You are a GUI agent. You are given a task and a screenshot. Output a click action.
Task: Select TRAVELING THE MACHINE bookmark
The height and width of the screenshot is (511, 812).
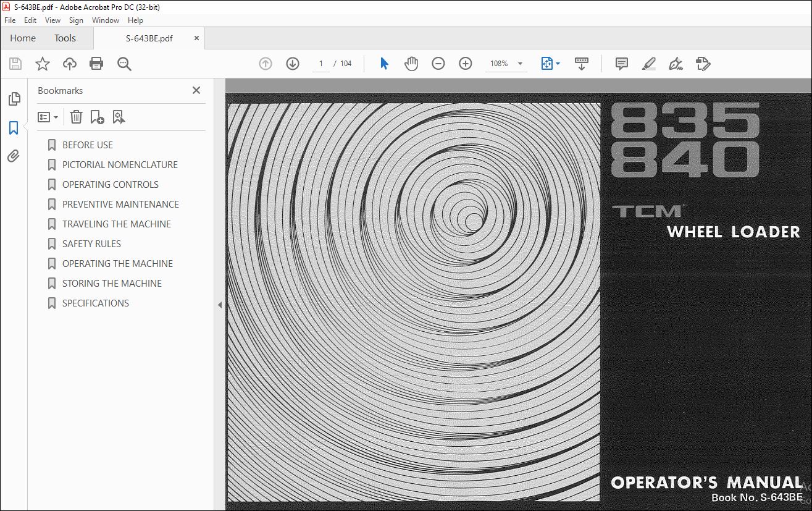coord(117,224)
